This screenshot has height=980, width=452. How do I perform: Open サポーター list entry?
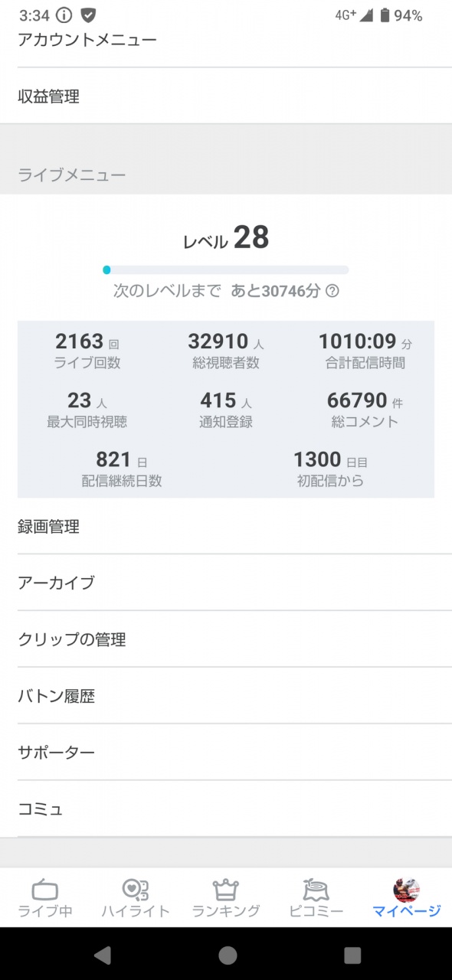(226, 753)
